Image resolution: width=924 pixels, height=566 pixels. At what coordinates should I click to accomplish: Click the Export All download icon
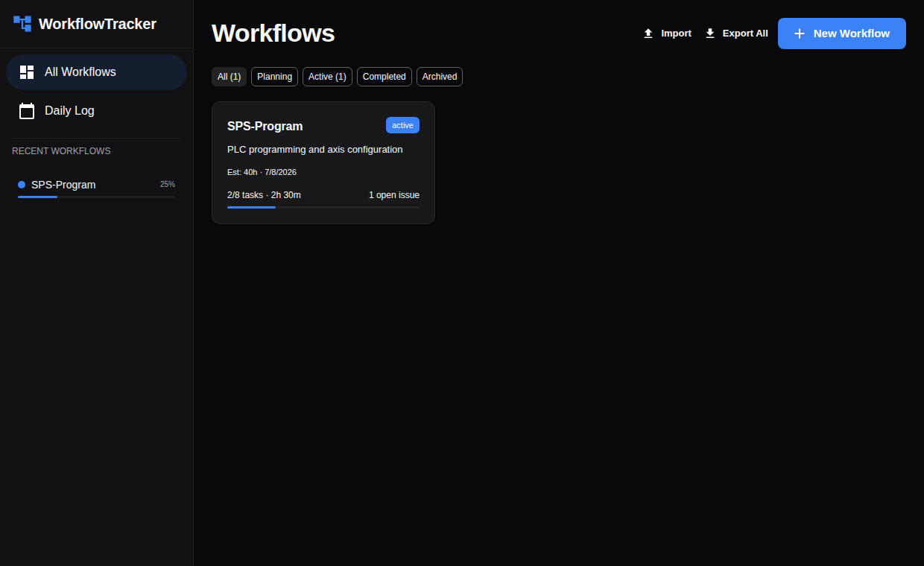tap(710, 34)
